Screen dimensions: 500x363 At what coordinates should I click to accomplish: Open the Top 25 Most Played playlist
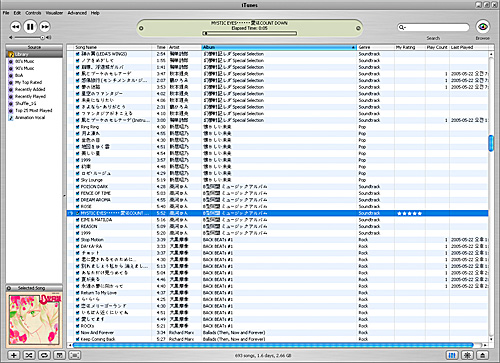coord(34,110)
